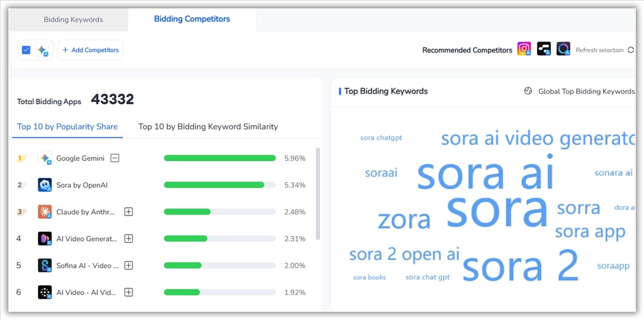The width and height of the screenshot is (644, 320).
Task: Click the Sofina AI app icon
Action: 45,266
